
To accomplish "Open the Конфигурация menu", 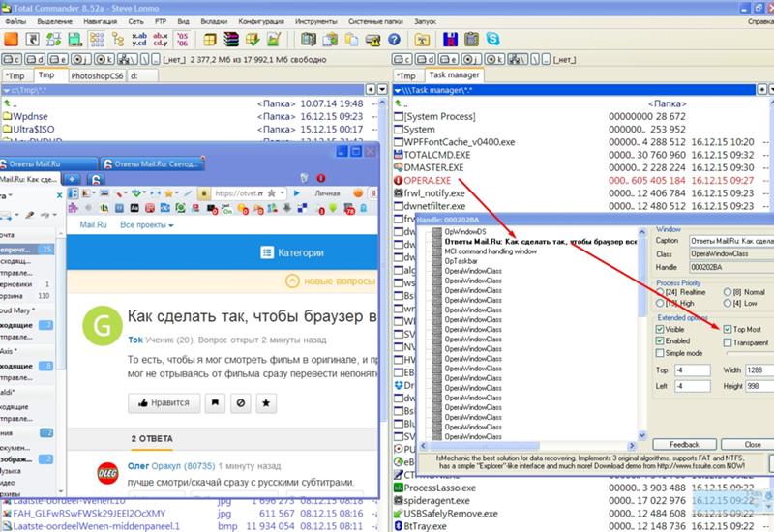I will coord(260,21).
